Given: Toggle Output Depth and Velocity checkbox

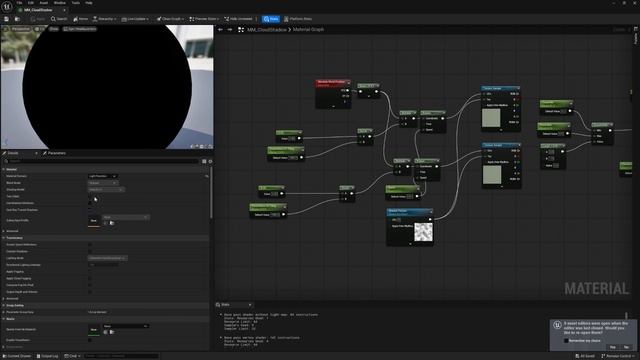Looking at the screenshot, I should [90, 292].
